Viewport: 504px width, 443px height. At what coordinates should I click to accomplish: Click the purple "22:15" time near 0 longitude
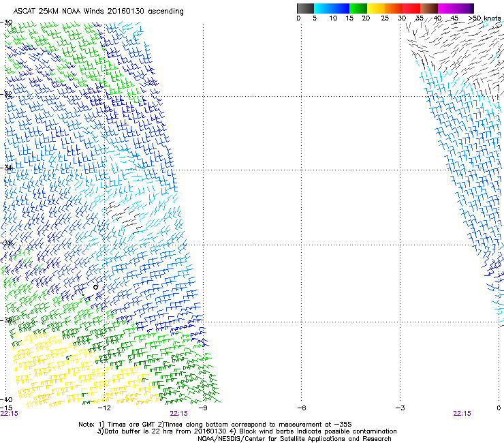pyautogui.click(x=462, y=414)
